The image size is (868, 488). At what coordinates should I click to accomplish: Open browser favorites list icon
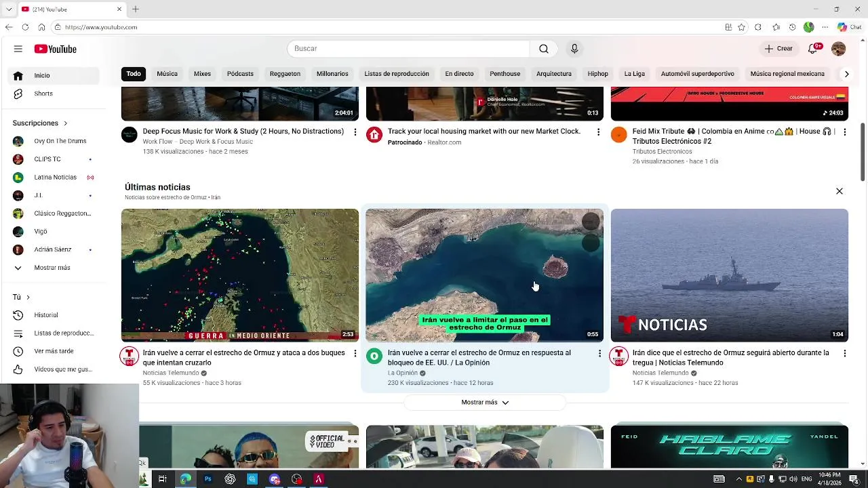click(x=776, y=27)
